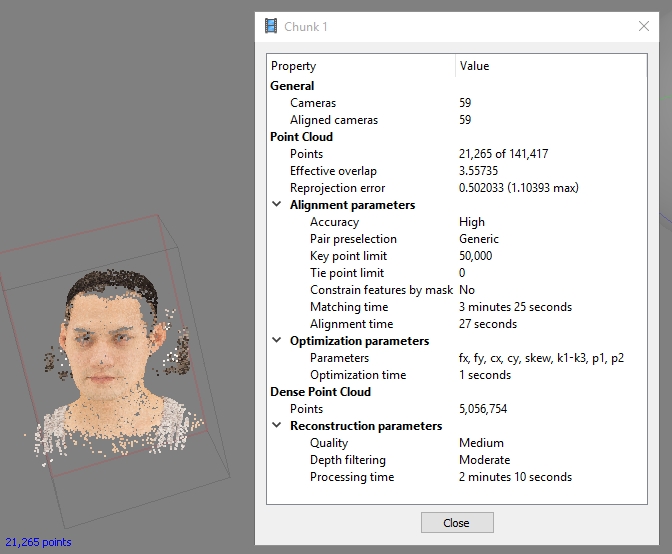Select the Accuracy property row
The height and width of the screenshot is (554, 672).
pos(334,222)
